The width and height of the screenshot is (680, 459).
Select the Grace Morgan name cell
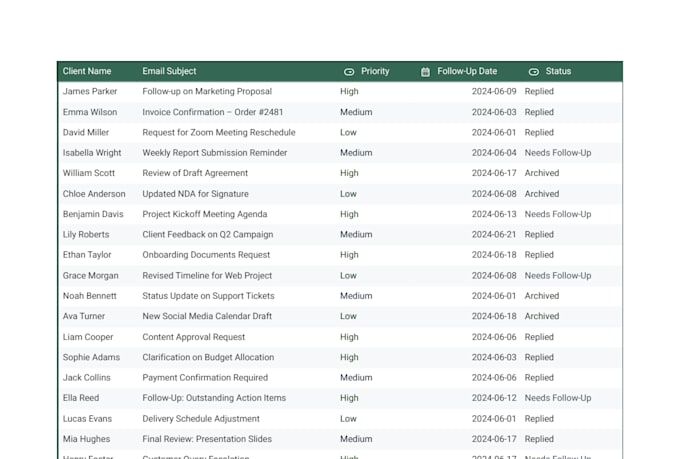[x=90, y=275]
